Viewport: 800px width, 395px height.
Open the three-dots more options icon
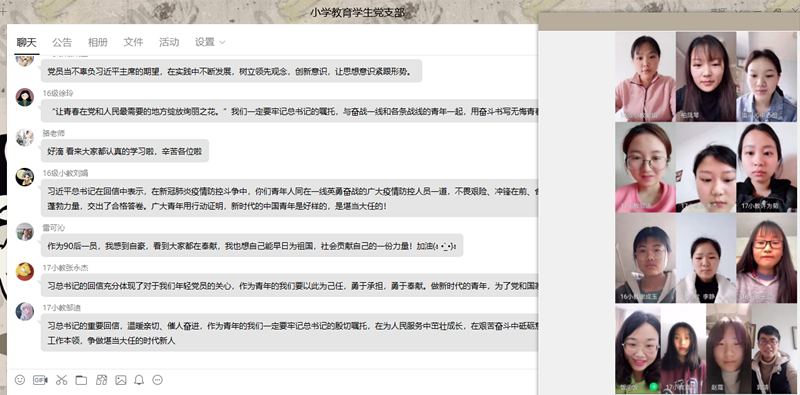tap(158, 380)
